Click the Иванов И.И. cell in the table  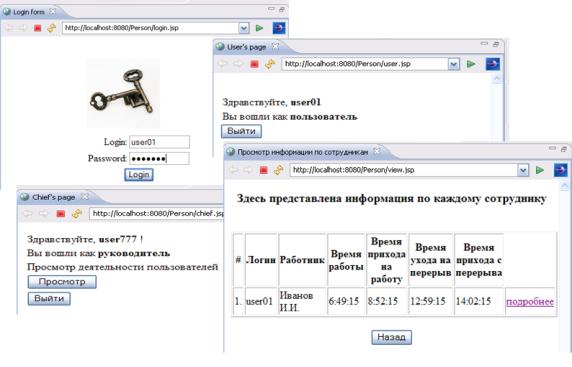pyautogui.click(x=302, y=301)
